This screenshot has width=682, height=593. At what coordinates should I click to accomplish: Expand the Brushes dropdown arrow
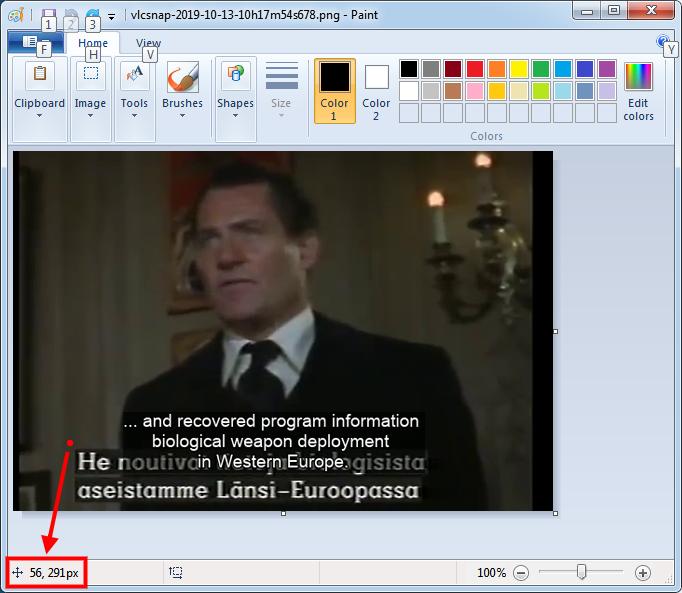(x=183, y=116)
